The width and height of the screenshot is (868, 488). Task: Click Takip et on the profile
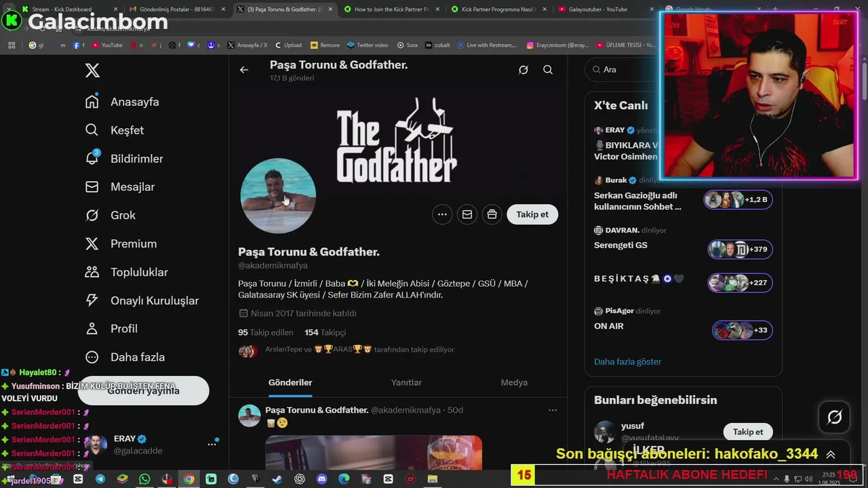(x=532, y=214)
